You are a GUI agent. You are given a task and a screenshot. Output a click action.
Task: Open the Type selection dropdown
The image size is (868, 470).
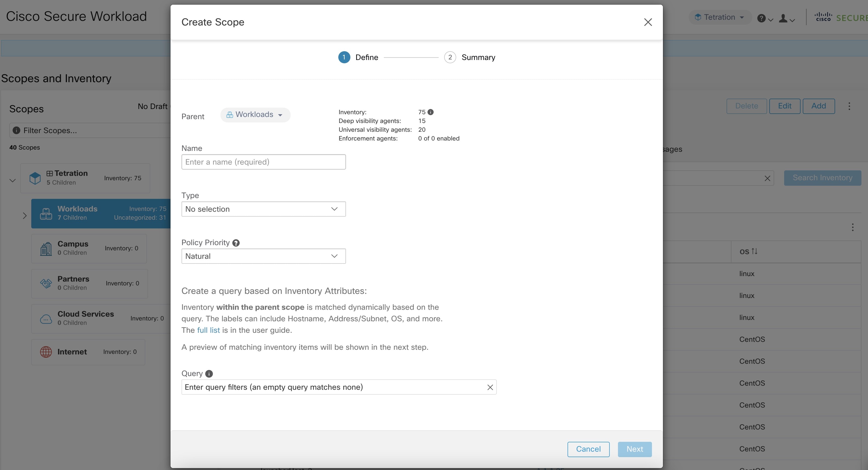[263, 209]
